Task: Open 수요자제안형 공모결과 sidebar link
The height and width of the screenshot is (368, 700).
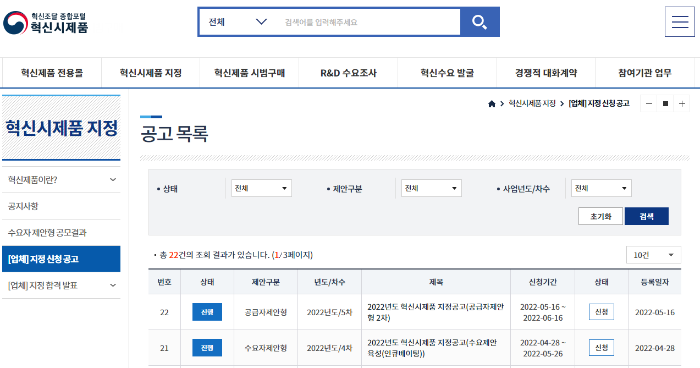Action: point(61,233)
